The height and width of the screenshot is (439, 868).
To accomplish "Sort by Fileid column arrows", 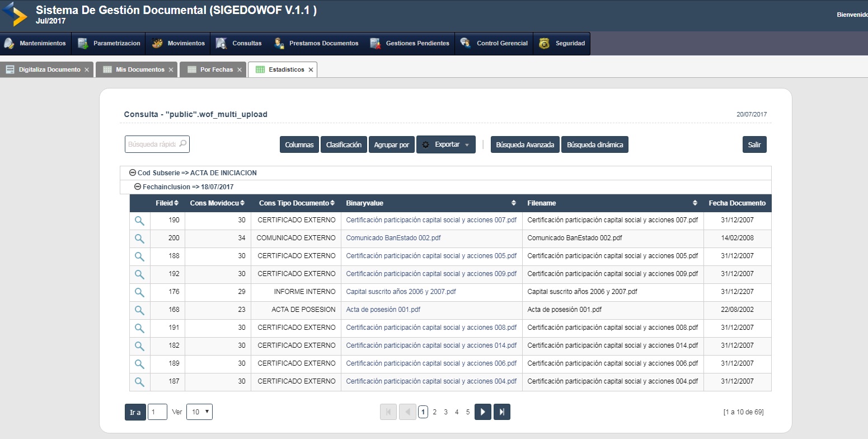I will pyautogui.click(x=177, y=203).
